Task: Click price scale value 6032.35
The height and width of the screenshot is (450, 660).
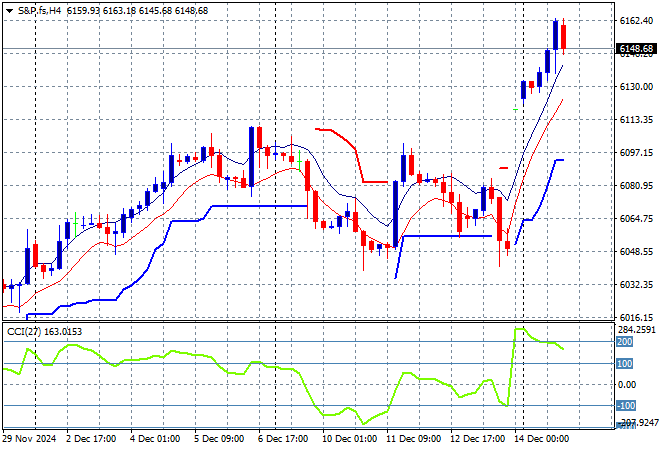Action: tap(636, 285)
